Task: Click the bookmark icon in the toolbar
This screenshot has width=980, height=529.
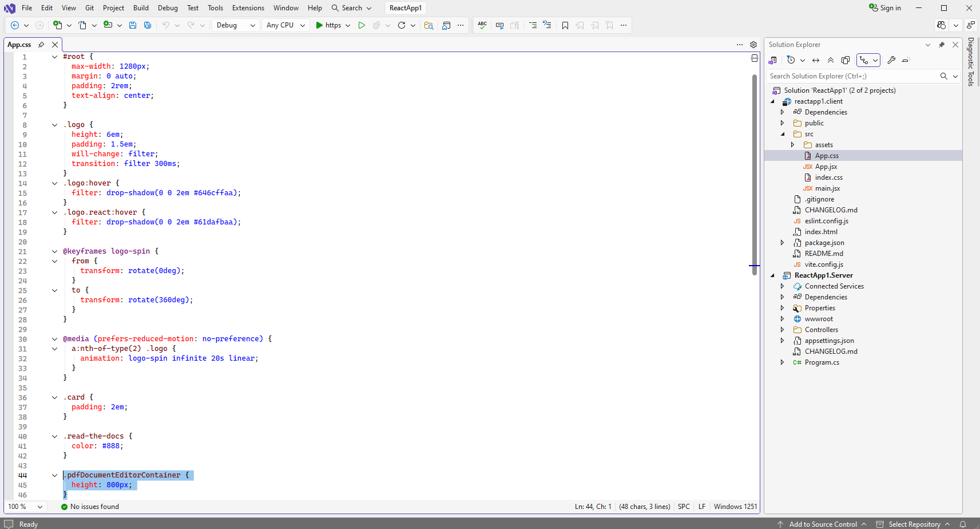Action: 565,25
